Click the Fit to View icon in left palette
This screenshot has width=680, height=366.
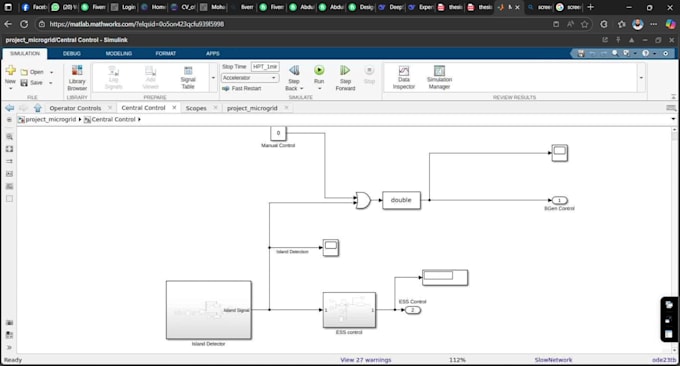point(9,149)
